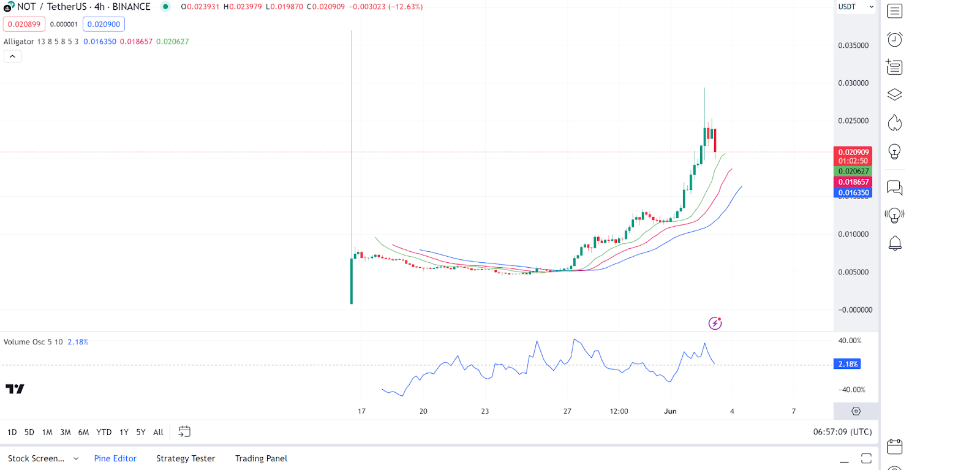Select the 5D time range

[x=29, y=432]
